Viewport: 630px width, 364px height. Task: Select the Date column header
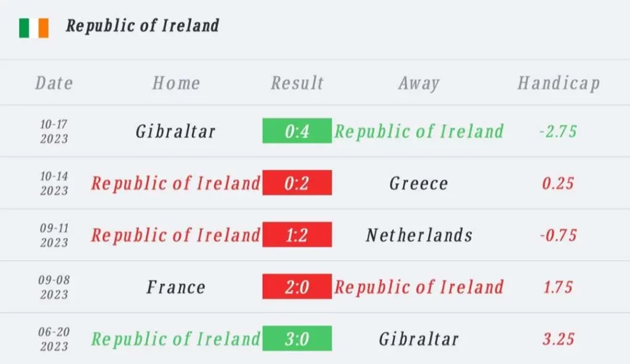(54, 83)
